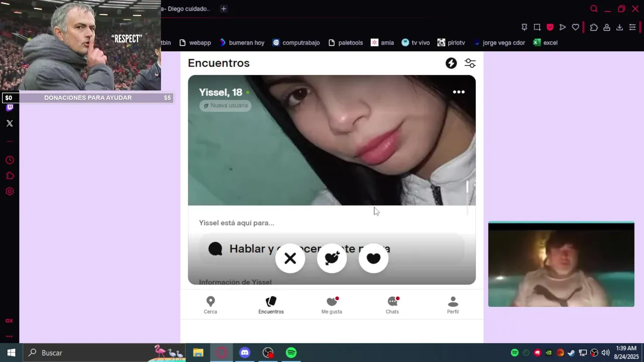Open the extensions puzzle icon
The image size is (644, 362).
594,27
